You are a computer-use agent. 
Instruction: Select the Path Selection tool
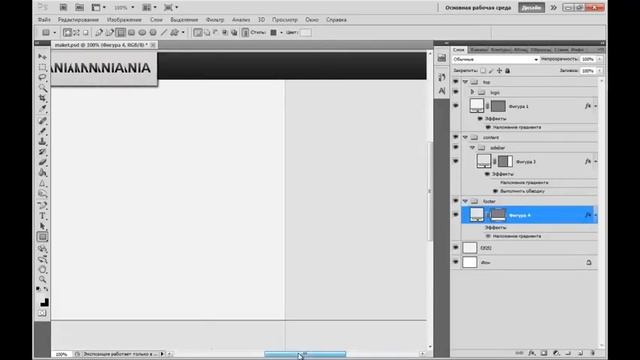pyautogui.click(x=42, y=226)
